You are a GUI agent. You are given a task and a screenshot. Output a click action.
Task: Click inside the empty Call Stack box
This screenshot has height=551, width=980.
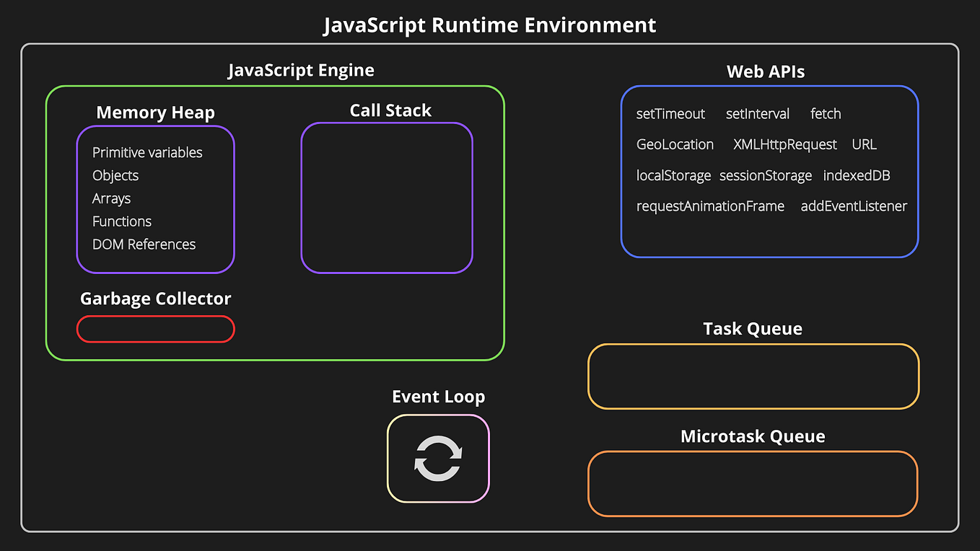(387, 197)
